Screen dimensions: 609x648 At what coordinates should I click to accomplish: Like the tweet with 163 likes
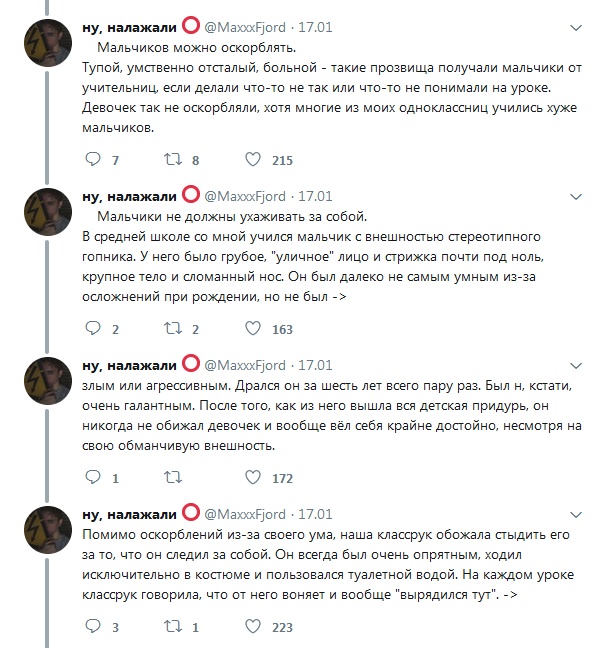tap(253, 328)
